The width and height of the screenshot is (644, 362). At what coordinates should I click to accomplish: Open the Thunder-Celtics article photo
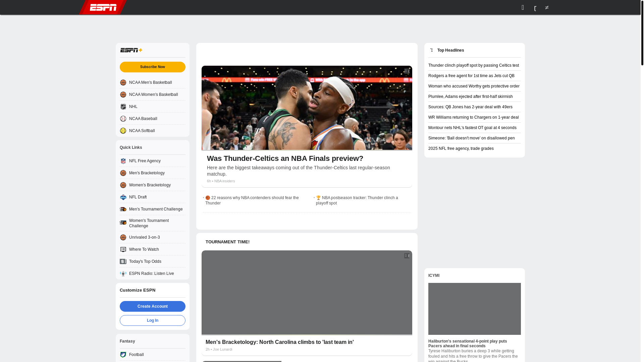307,108
